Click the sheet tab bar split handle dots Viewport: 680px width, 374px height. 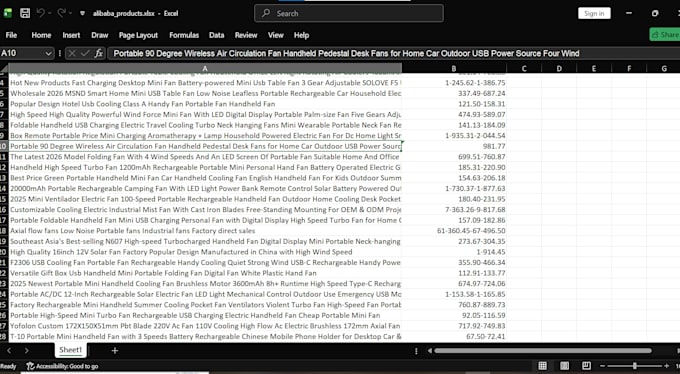[x=416, y=351]
